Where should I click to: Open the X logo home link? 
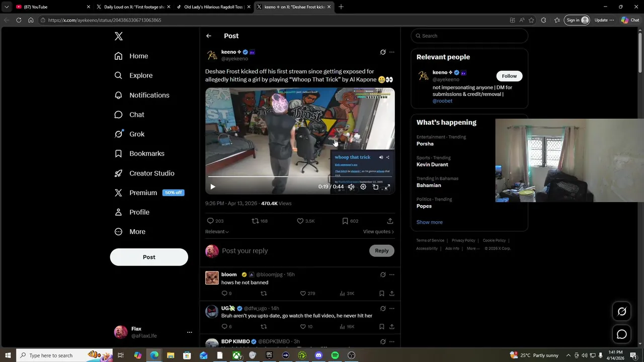[x=119, y=36]
